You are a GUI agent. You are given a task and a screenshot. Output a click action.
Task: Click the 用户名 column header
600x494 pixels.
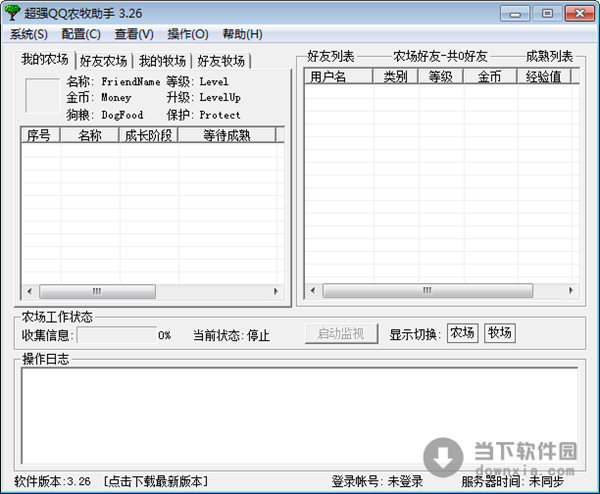[338, 77]
